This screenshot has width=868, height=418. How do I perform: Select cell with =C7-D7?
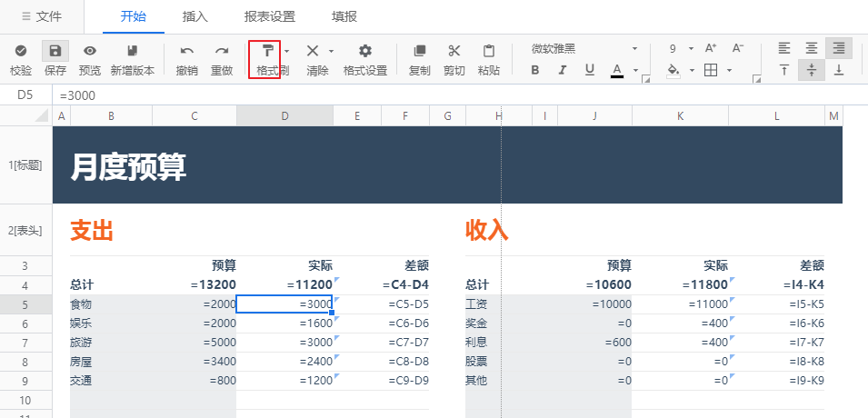click(x=405, y=343)
